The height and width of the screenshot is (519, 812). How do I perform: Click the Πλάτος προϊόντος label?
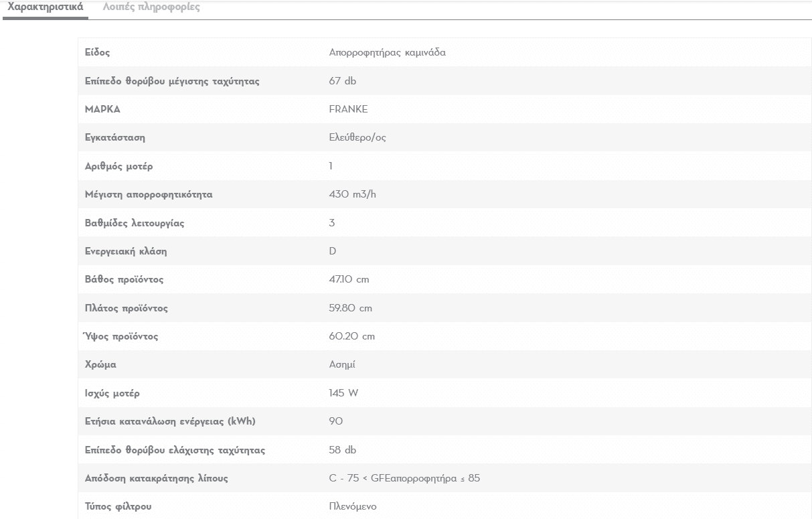tap(127, 308)
